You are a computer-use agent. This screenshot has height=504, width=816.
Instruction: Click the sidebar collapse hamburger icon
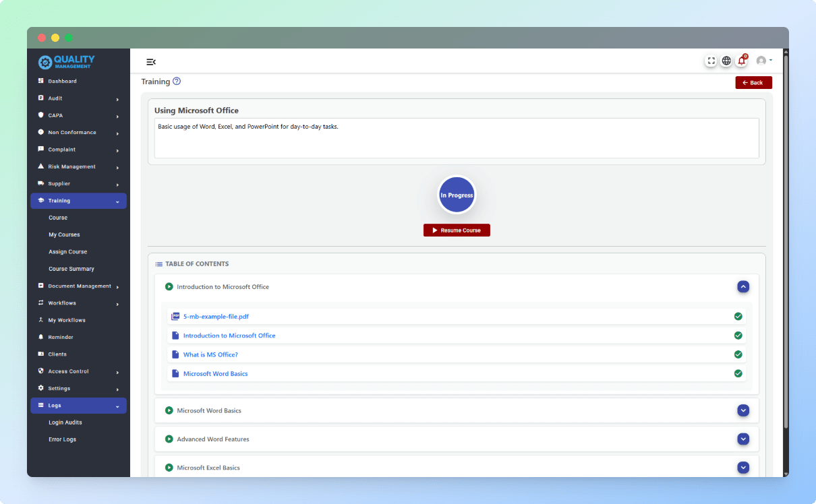[x=151, y=62]
